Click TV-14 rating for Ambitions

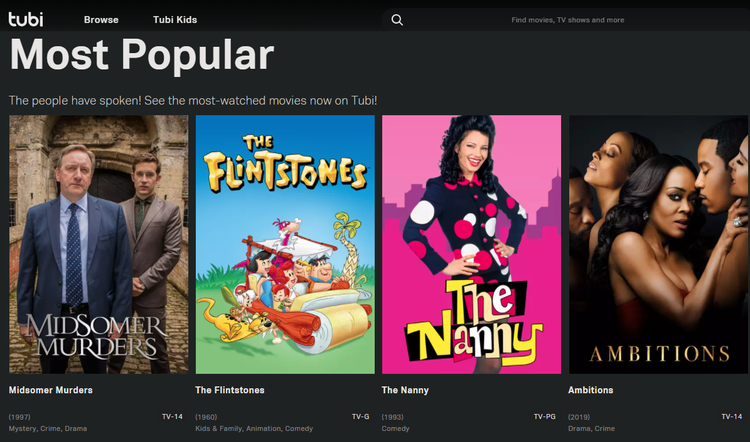(732, 417)
